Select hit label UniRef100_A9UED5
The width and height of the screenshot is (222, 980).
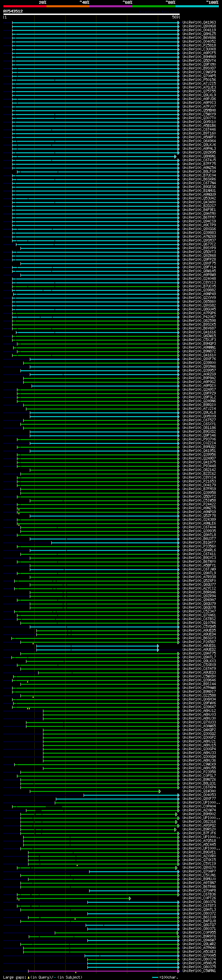tap(199, 630)
